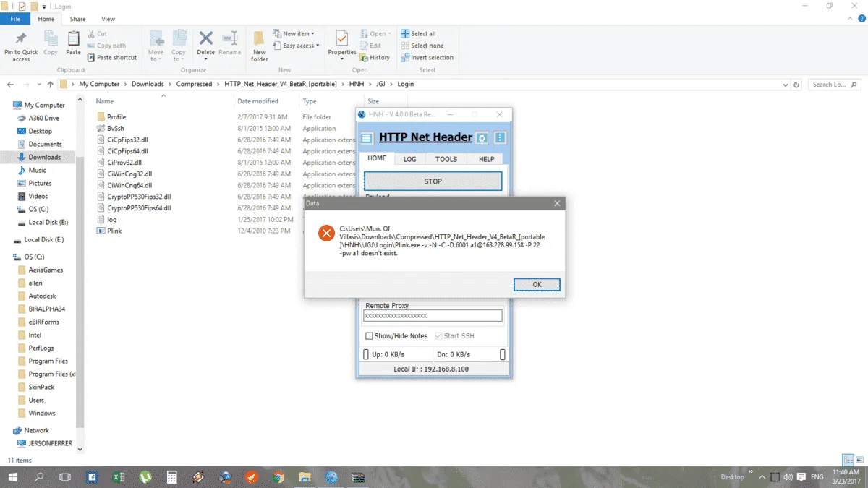Image resolution: width=868 pixels, height=488 pixels.
Task: Select JERSONFERRER under Network
Action: click(x=50, y=443)
